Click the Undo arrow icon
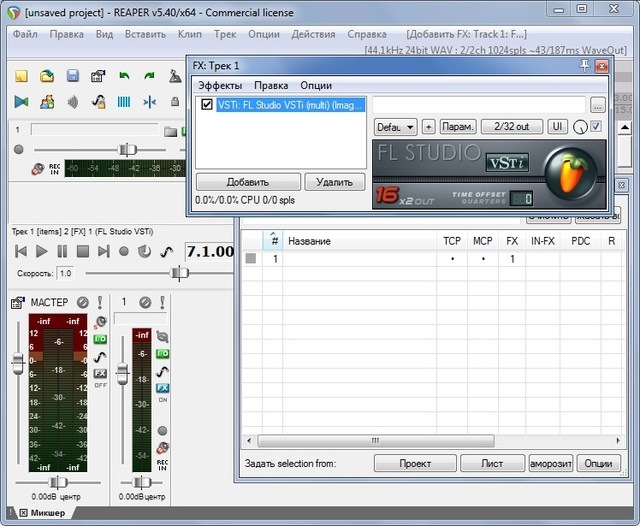 click(x=124, y=76)
